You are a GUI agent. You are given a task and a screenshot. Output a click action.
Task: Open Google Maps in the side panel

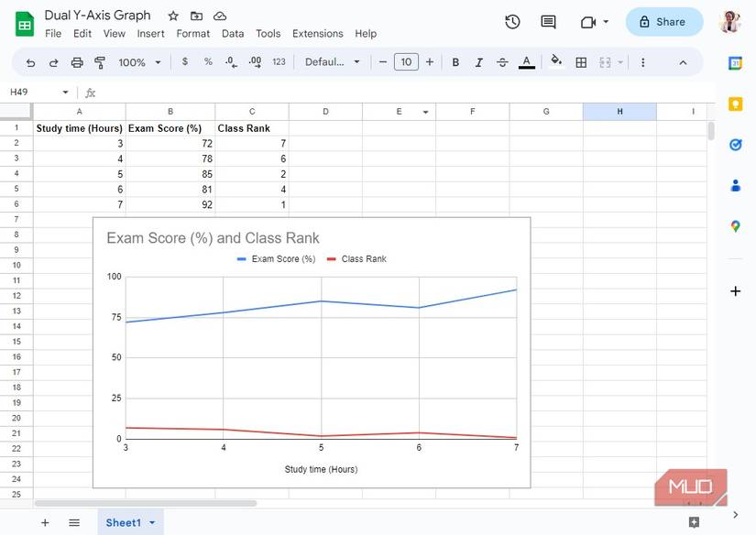click(x=735, y=225)
